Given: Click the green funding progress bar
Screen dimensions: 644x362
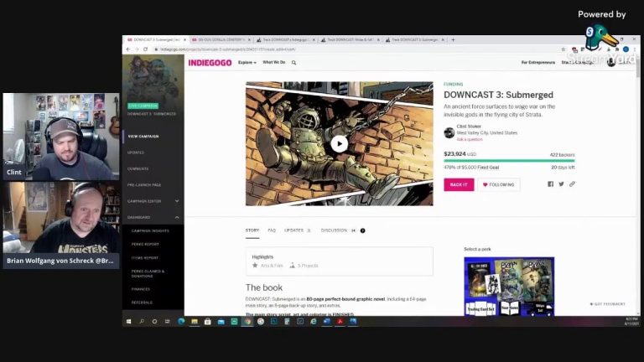Looking at the screenshot, I should [x=509, y=161].
